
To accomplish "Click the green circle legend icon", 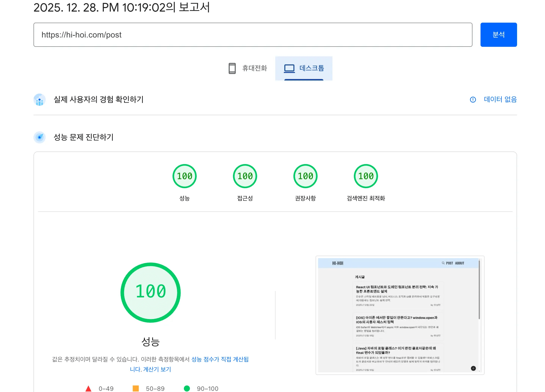I will click(x=187, y=388).
